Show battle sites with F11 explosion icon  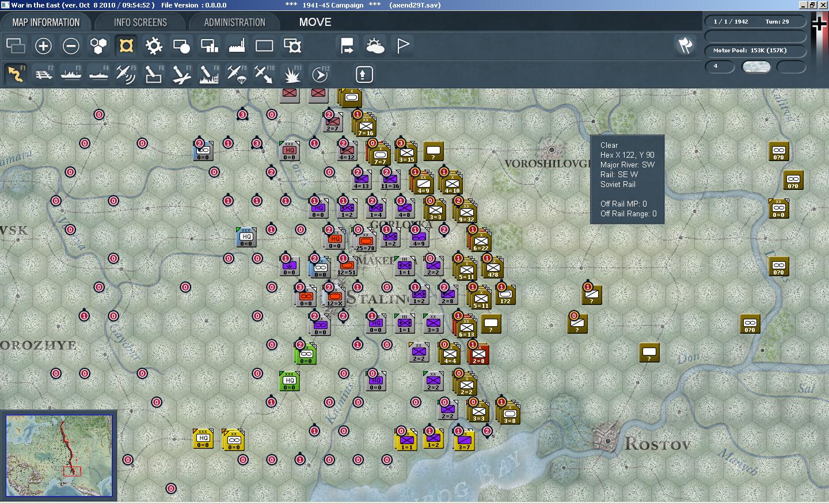tap(292, 74)
